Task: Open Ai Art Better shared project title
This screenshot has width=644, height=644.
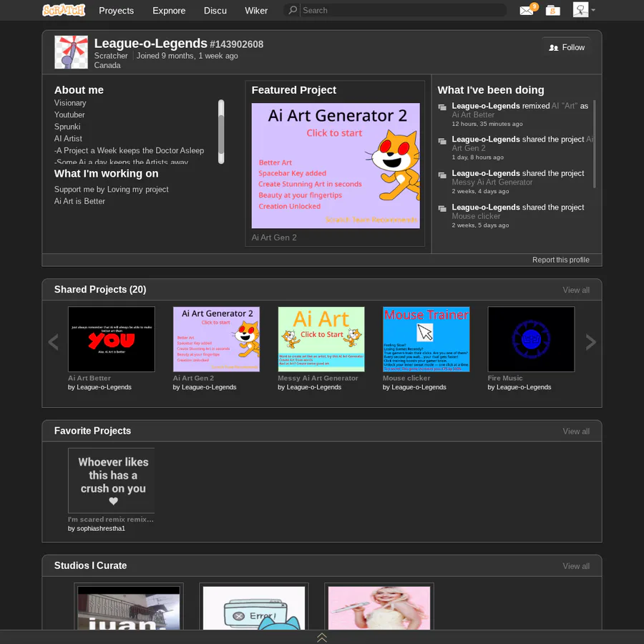Action: tap(89, 379)
